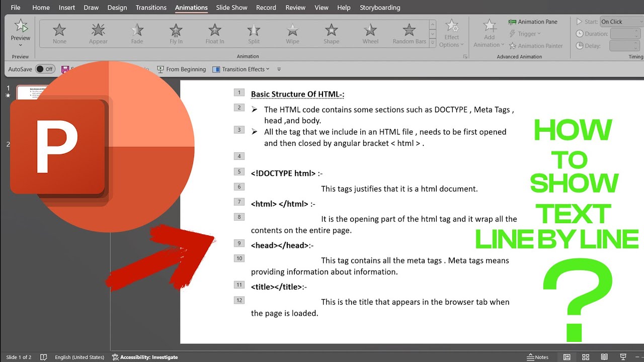Click the Preview animation star icon
Viewport: 644px width, 362px height.
[x=21, y=26]
